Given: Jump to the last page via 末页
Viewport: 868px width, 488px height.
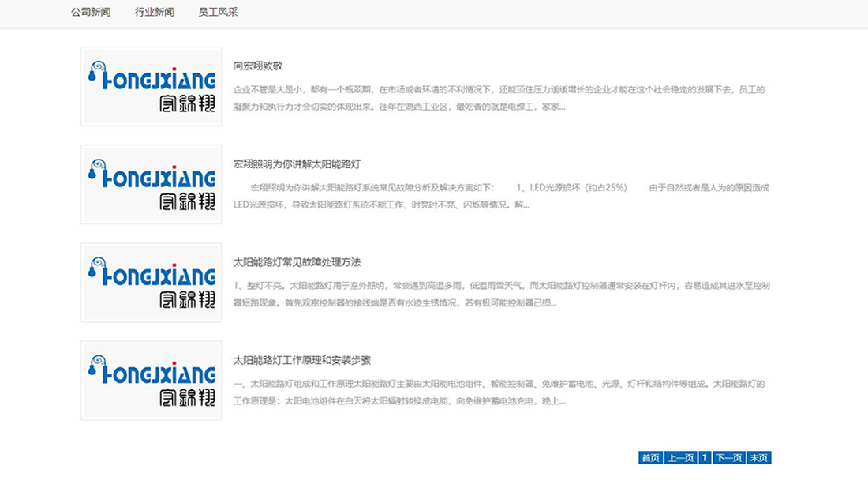Looking at the screenshot, I should coord(758,458).
